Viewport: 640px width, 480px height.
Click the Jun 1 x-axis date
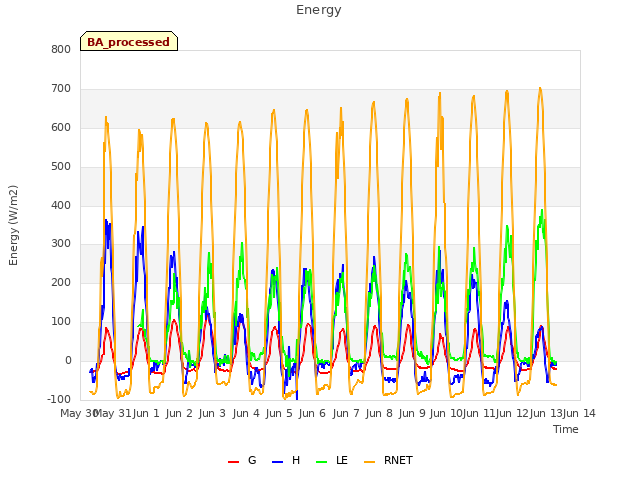coord(146,413)
